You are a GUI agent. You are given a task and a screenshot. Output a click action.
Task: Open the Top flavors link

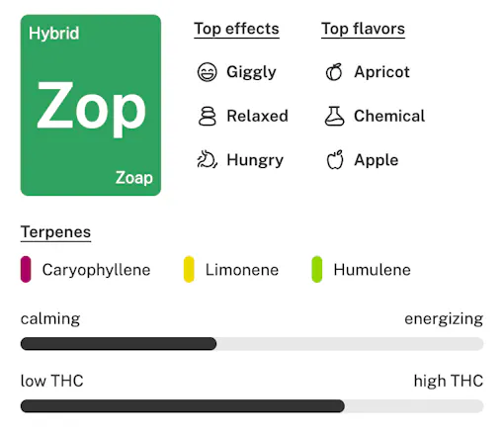(x=363, y=29)
